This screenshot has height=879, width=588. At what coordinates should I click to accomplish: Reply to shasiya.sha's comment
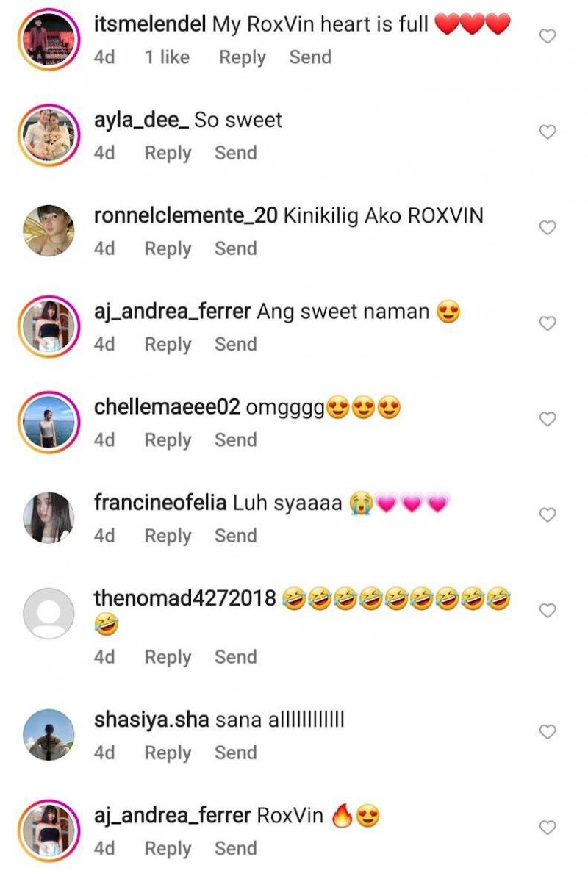[168, 753]
